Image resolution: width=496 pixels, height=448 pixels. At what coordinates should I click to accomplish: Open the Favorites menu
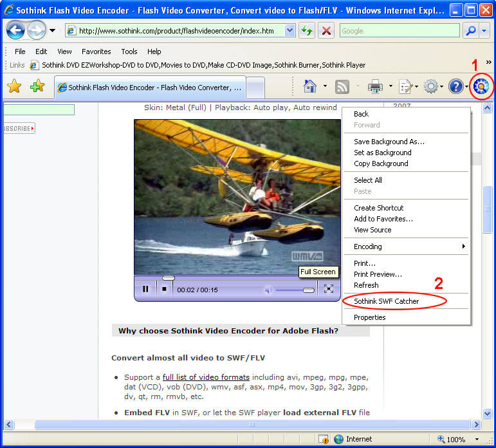coord(96,51)
